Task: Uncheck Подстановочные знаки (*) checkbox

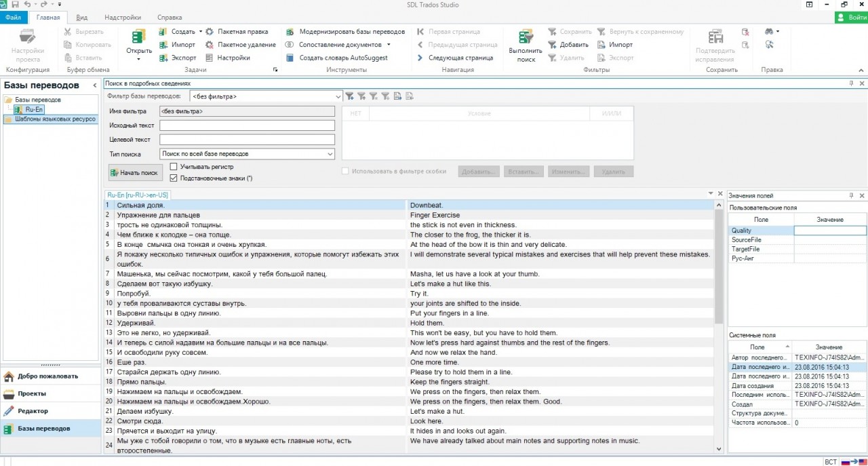Action: [174, 178]
